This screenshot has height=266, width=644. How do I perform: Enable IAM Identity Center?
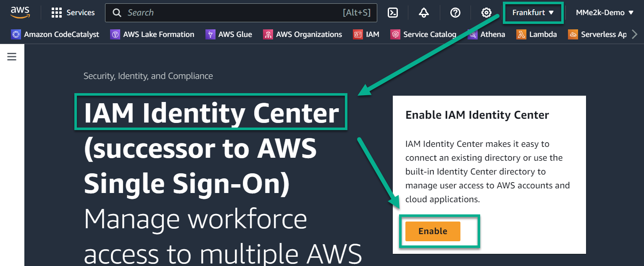[x=432, y=231]
